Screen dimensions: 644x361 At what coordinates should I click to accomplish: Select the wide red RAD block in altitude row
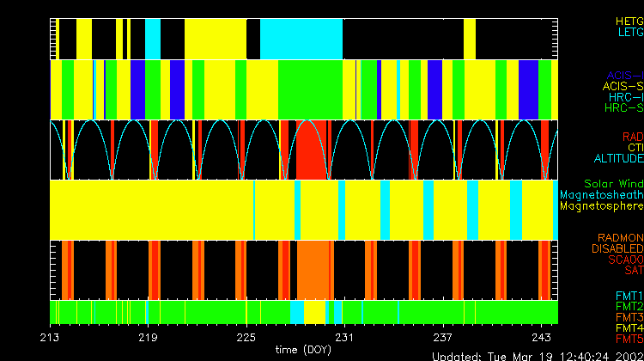pos(313,150)
